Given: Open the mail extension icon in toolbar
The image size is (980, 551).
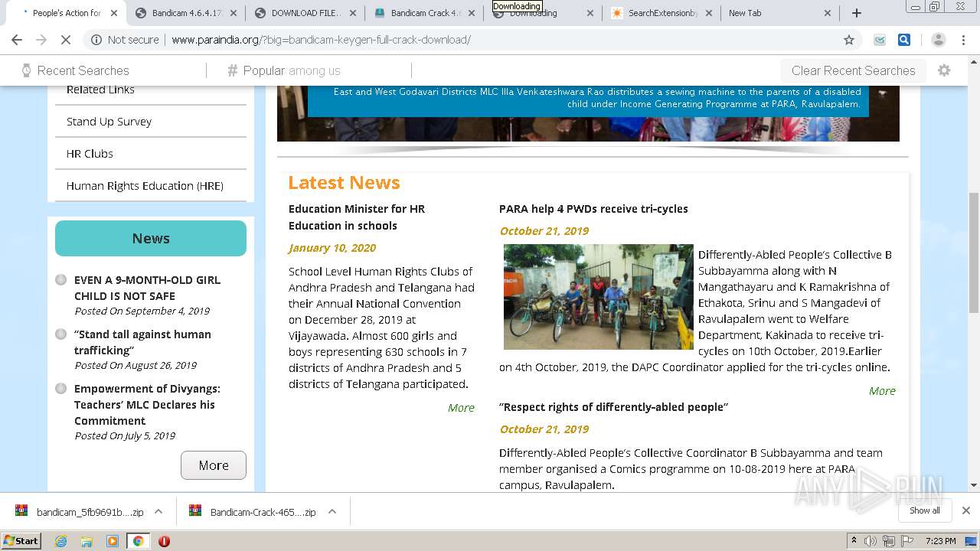Looking at the screenshot, I should [x=880, y=40].
